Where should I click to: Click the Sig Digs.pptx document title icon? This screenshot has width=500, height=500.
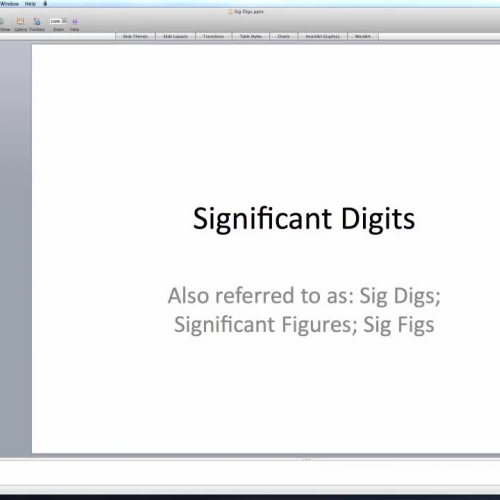click(x=230, y=12)
